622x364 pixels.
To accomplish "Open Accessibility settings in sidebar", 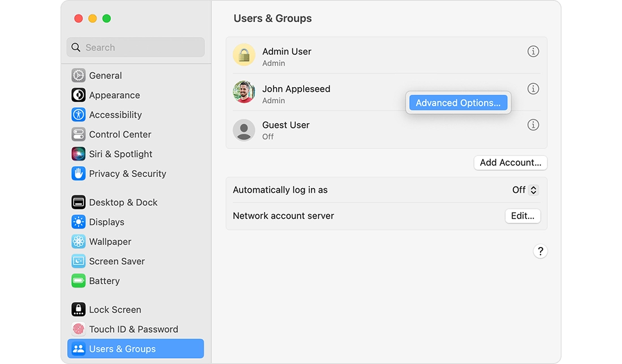I will (x=115, y=115).
